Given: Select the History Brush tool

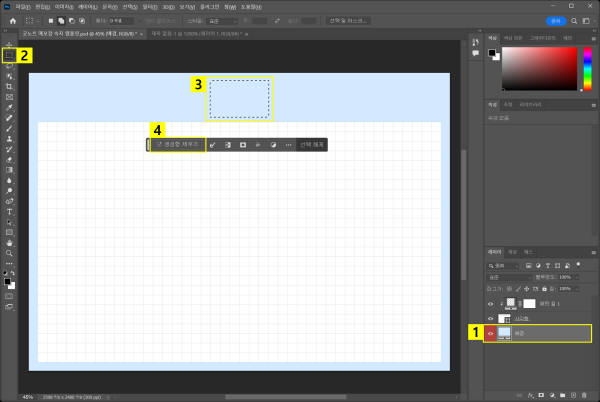Looking at the screenshot, I should point(9,149).
